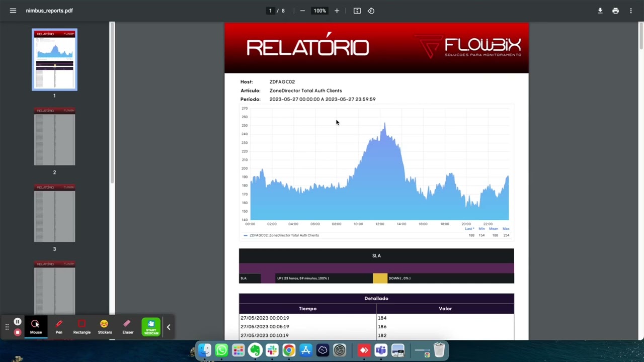Click the Mean legend column label
Viewport: 644px width, 362px height.
(x=494, y=229)
